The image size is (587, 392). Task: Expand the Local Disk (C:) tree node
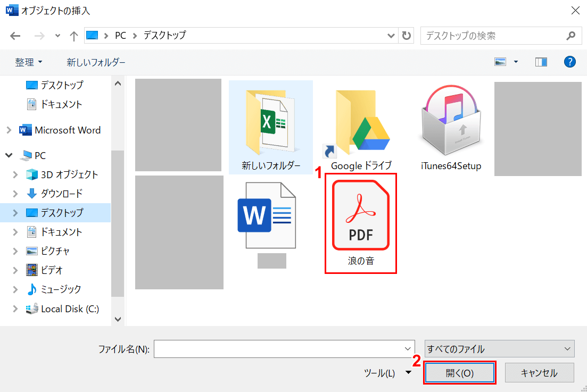(15, 309)
